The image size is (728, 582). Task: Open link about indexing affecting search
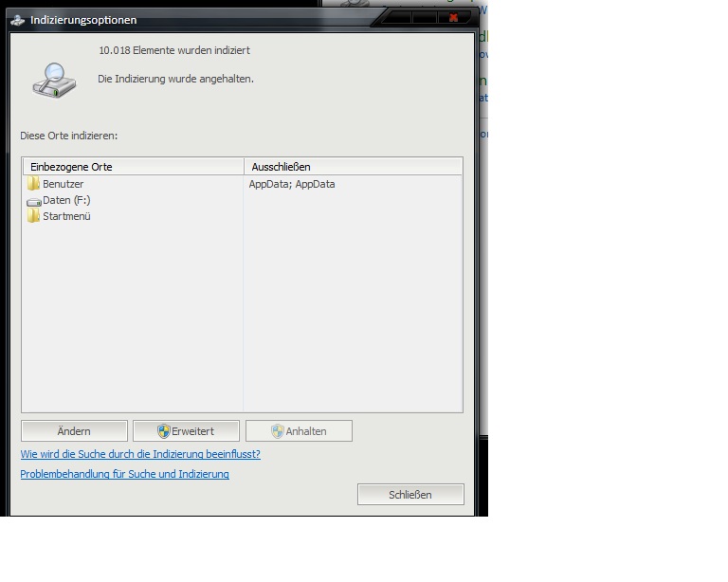click(140, 454)
